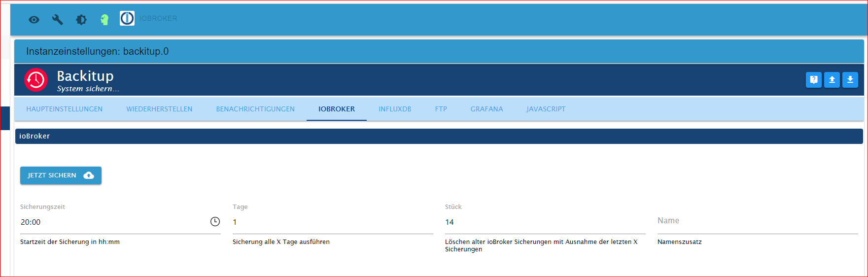
Task: Click the red Backitup adapter logo
Action: click(36, 80)
